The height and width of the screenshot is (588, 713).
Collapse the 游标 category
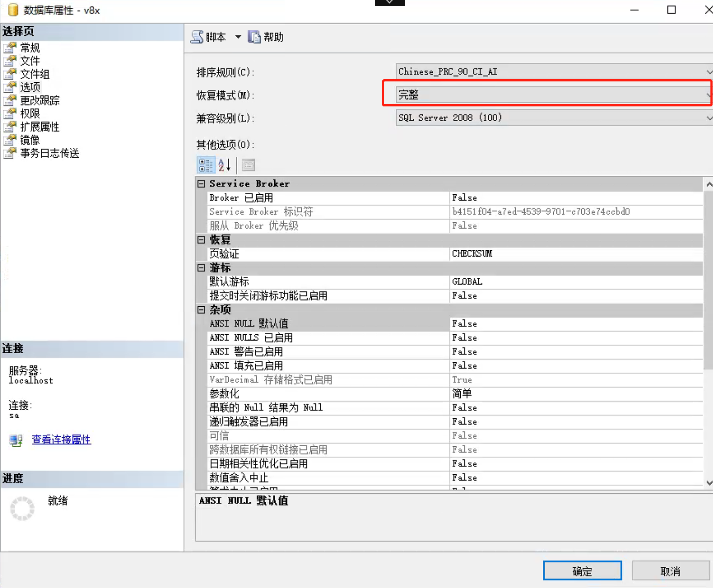(201, 268)
